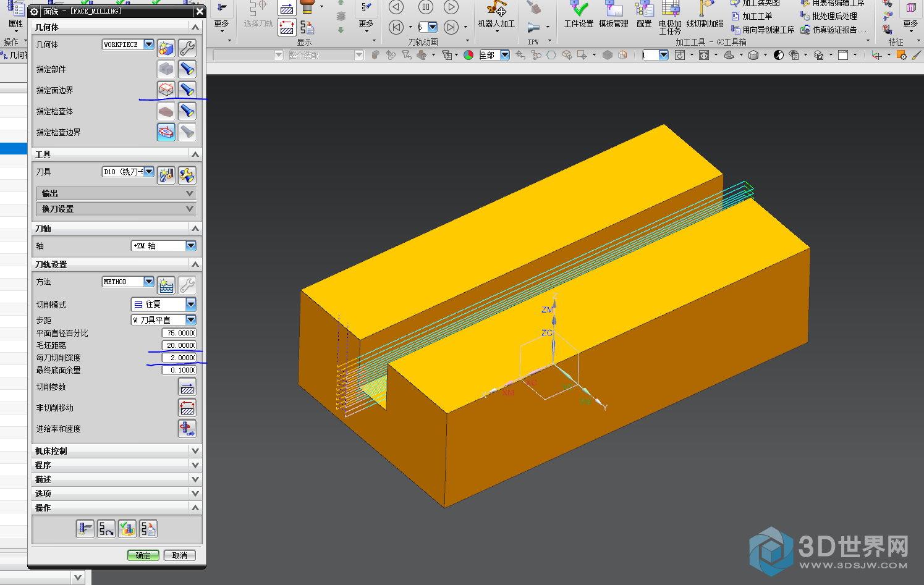The height and width of the screenshot is (585, 924).
Task: Click the replay tool path icon
Action: click(x=106, y=529)
